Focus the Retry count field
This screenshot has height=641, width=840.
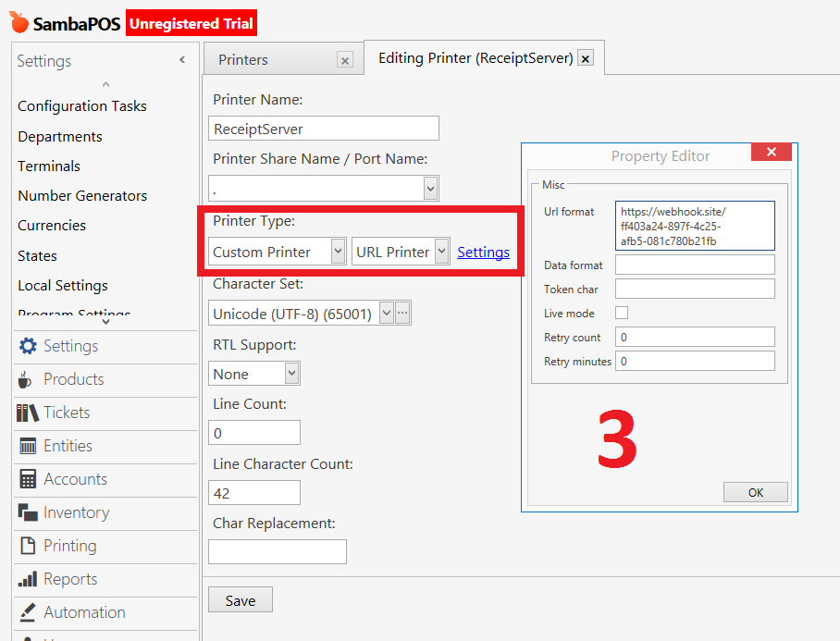[695, 337]
